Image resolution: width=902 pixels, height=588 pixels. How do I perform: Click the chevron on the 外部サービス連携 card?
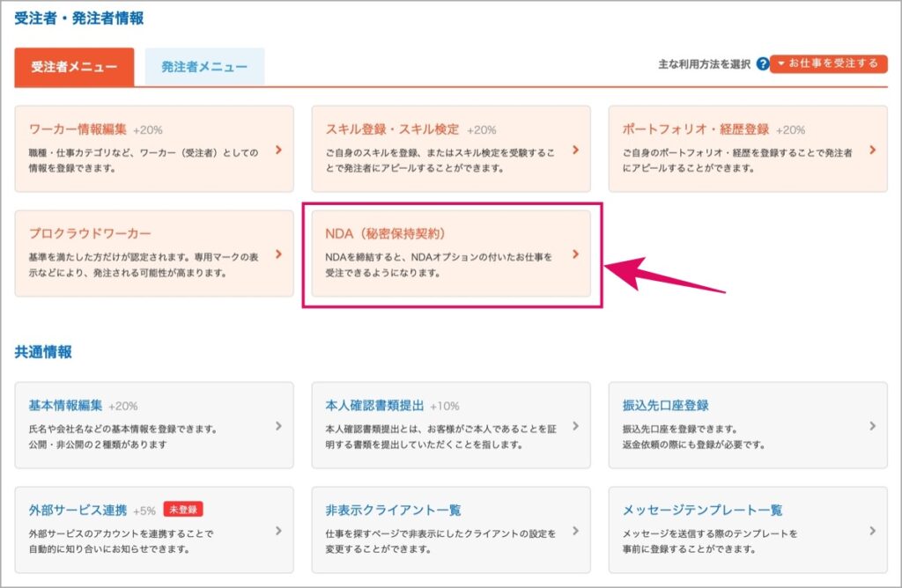[279, 531]
